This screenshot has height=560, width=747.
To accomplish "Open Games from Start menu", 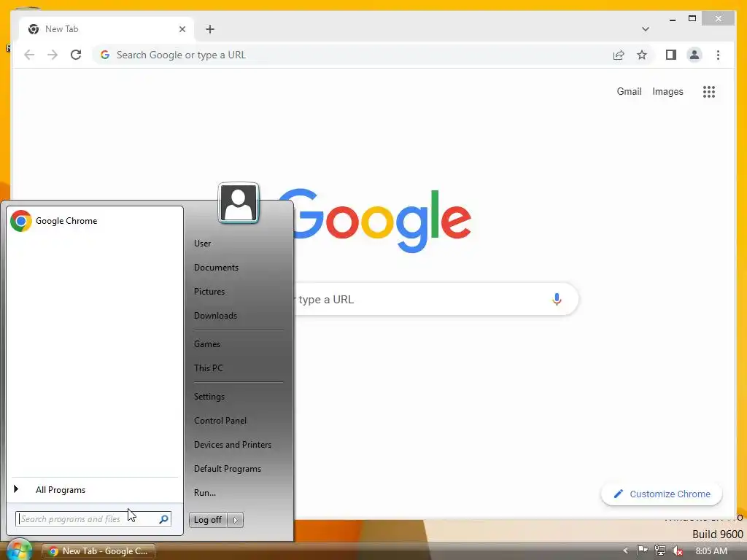I will (206, 344).
